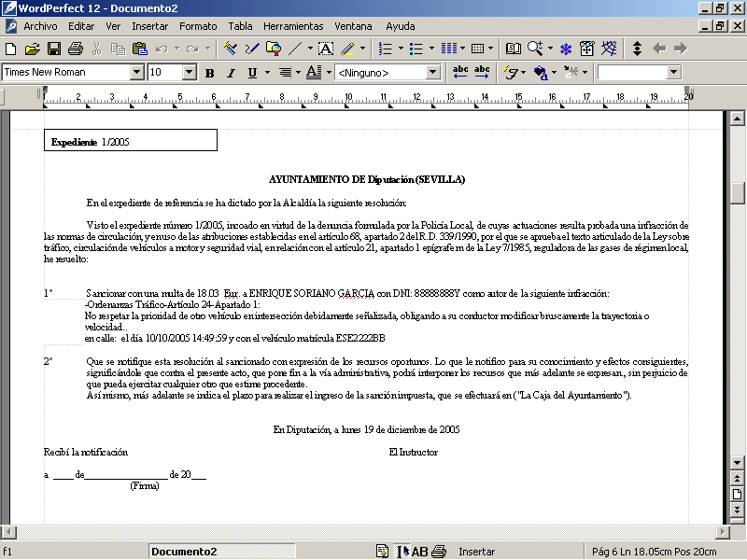
Task: Select the Print document icon
Action: [75, 49]
